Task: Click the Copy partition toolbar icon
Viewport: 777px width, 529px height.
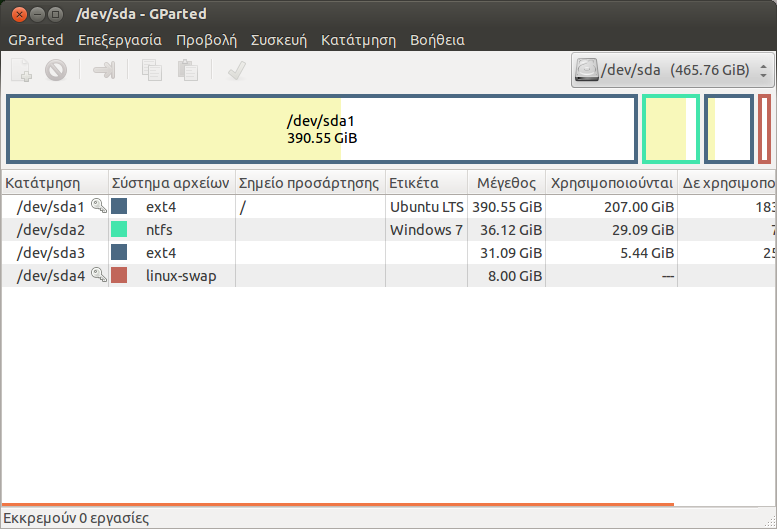Action: [152, 70]
